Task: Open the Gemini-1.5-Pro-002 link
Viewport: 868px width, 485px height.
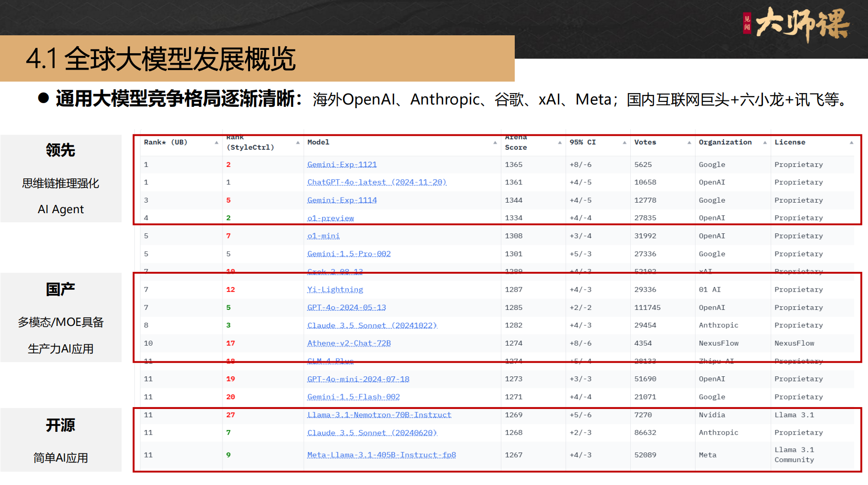Action: coord(349,254)
